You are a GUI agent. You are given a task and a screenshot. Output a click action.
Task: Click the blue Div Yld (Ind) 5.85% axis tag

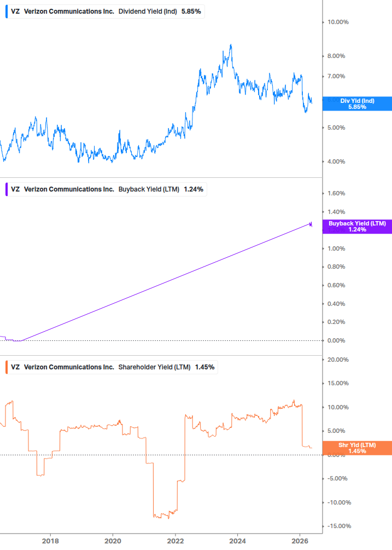point(357,104)
